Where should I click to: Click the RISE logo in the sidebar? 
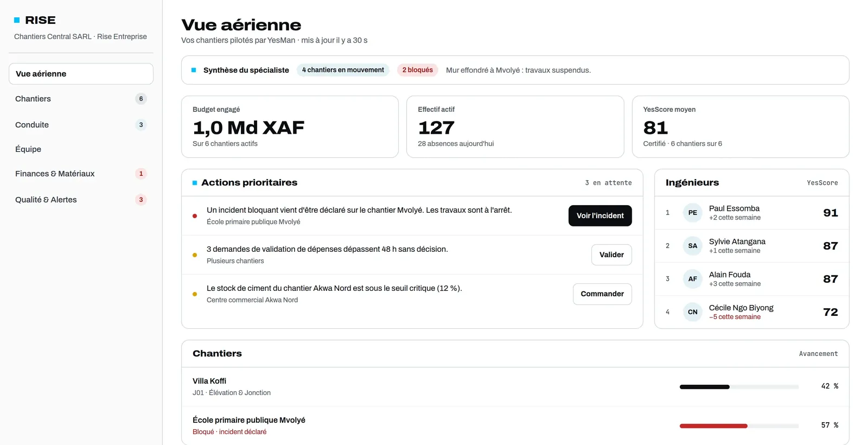(x=35, y=20)
